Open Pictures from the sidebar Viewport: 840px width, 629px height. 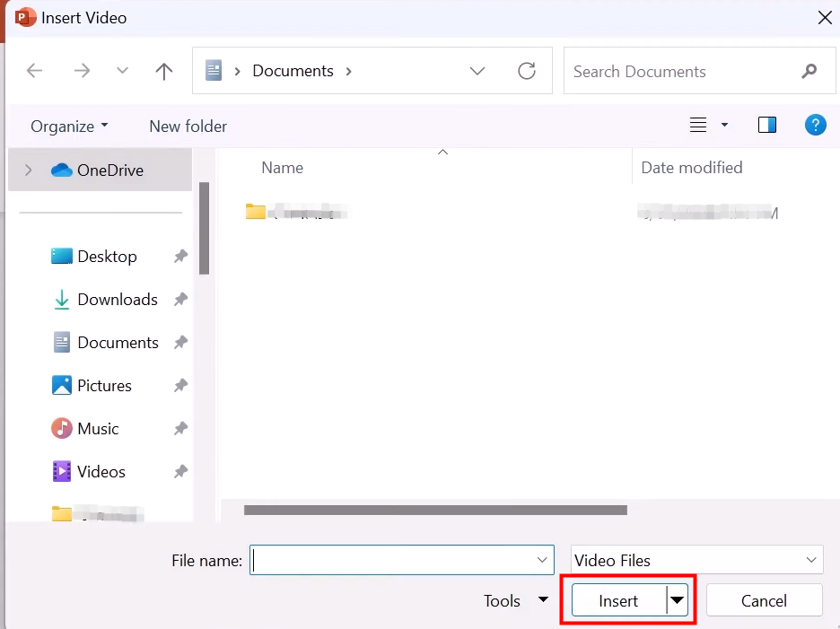click(x=104, y=386)
